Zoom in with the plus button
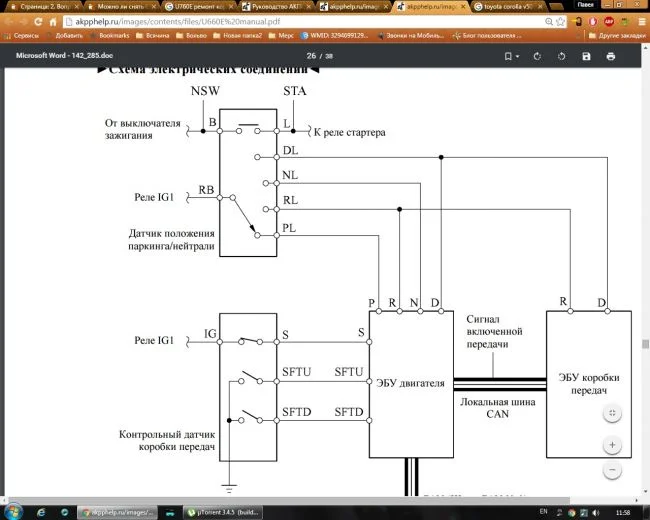Image resolution: width=650 pixels, height=520 pixels. pos(612,443)
